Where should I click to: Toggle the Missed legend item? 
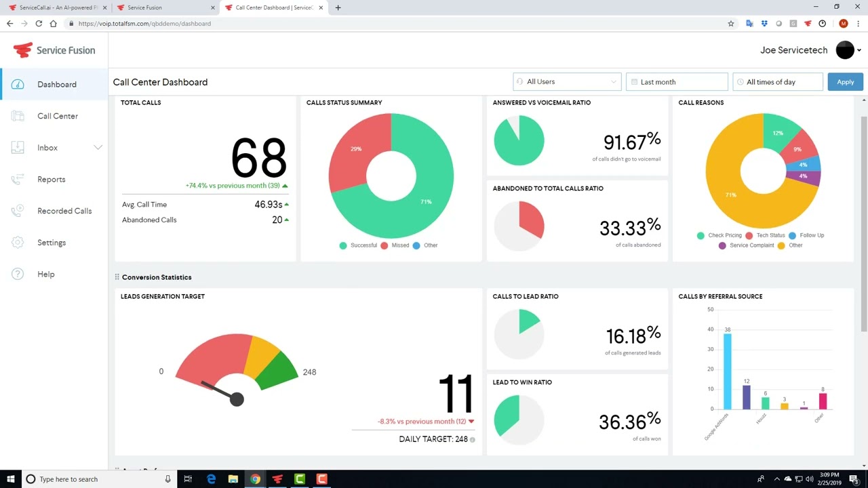coord(395,245)
